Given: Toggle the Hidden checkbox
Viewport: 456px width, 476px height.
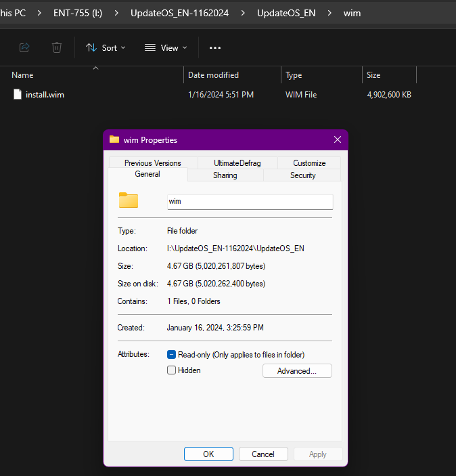Looking at the screenshot, I should [171, 370].
